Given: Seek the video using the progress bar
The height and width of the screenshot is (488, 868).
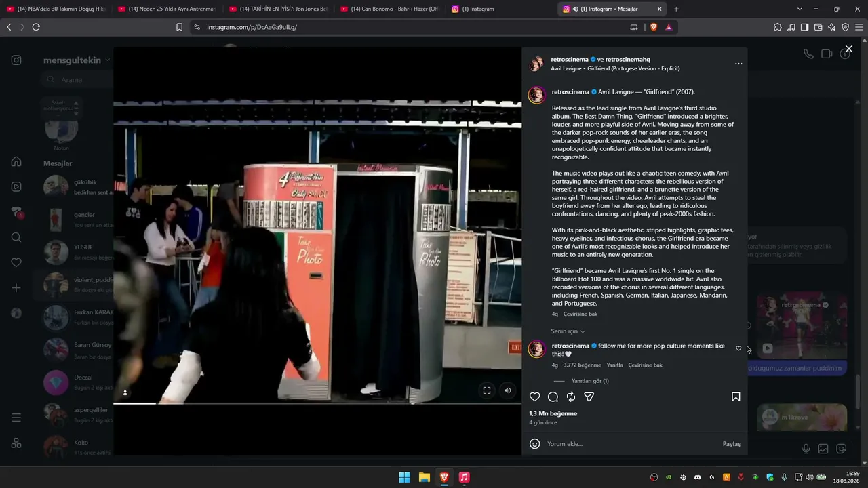Looking at the screenshot, I should pos(317,403).
